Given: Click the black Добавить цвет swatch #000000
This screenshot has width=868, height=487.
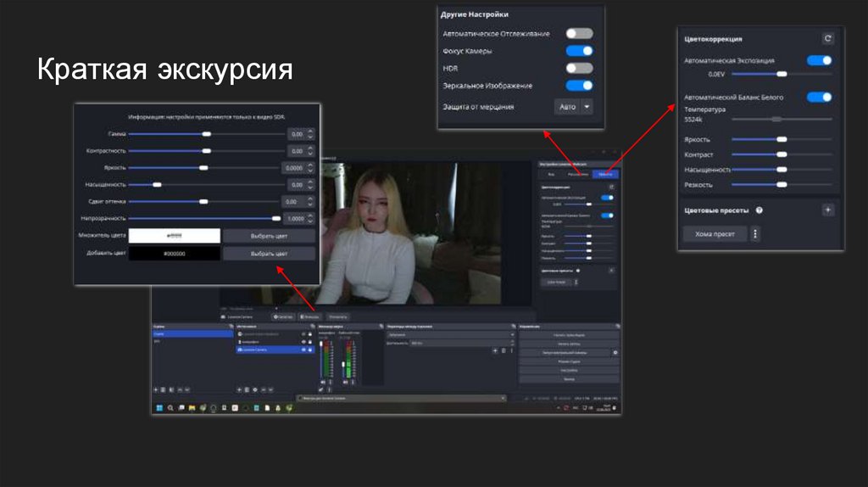Looking at the screenshot, I should pyautogui.click(x=175, y=254).
